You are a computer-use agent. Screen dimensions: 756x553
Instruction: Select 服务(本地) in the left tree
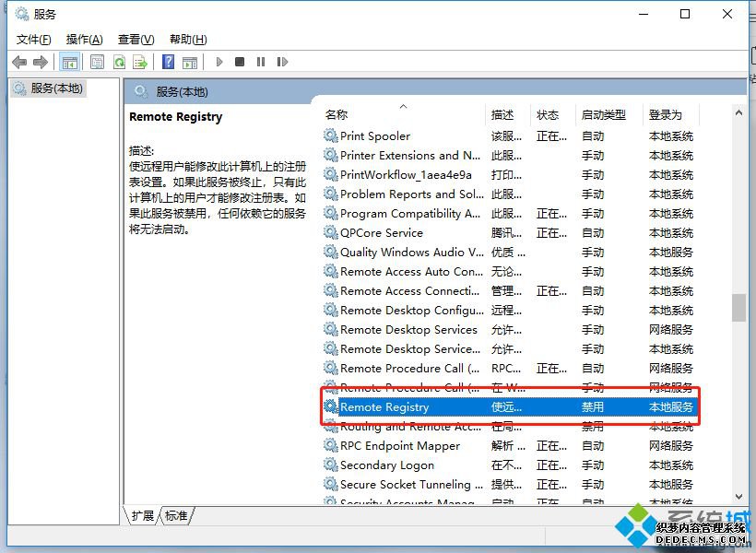pos(49,88)
